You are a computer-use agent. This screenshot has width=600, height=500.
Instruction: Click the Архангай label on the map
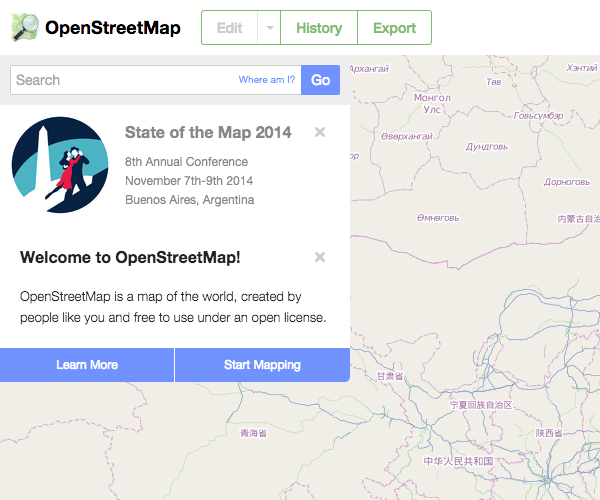click(x=369, y=68)
